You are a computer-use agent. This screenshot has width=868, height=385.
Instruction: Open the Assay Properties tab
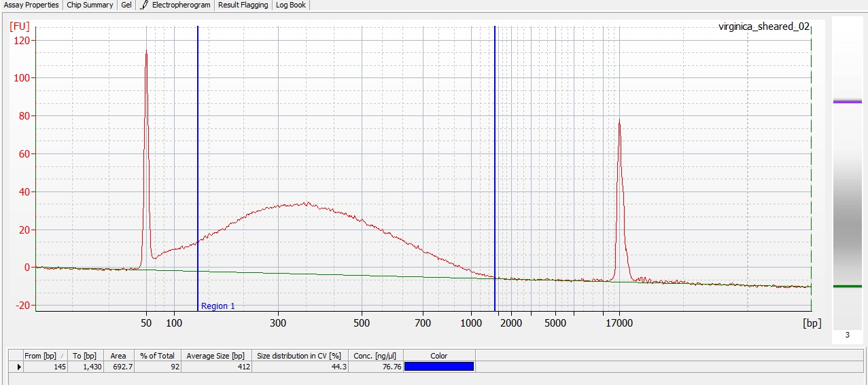[31, 5]
